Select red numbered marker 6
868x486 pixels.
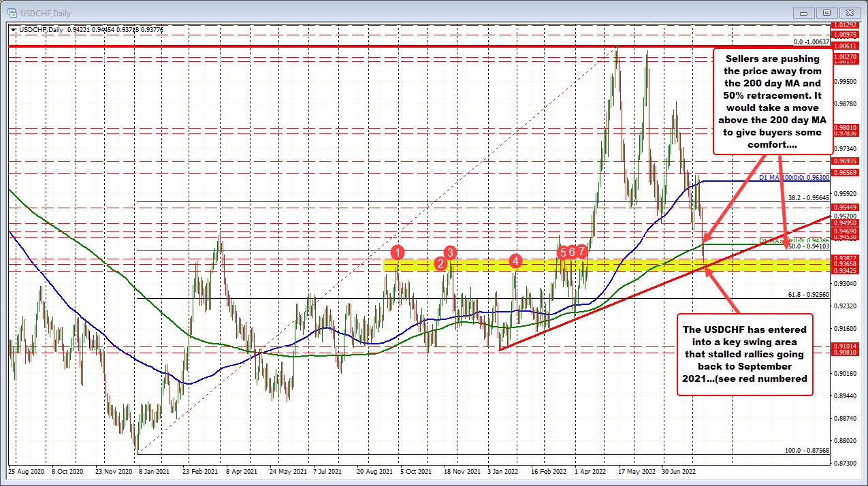point(572,251)
